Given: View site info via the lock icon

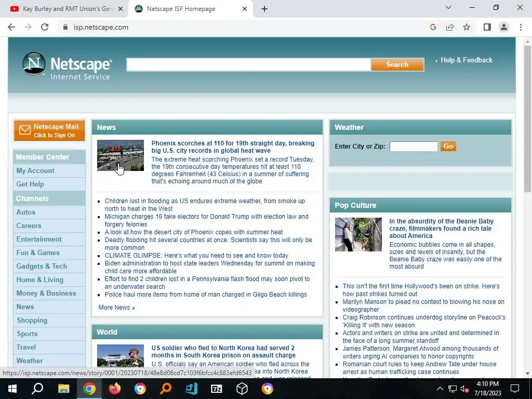Looking at the screenshot, I should coord(65,27).
